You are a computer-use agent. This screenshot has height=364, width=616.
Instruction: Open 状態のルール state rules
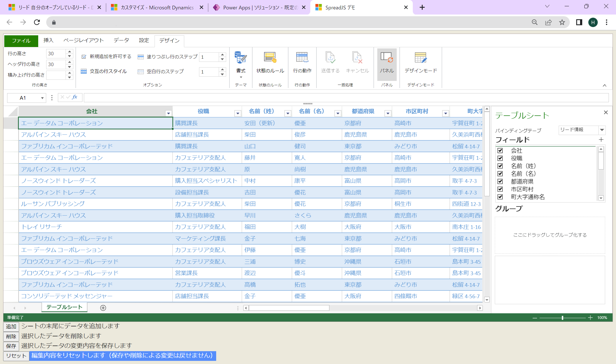(x=270, y=63)
